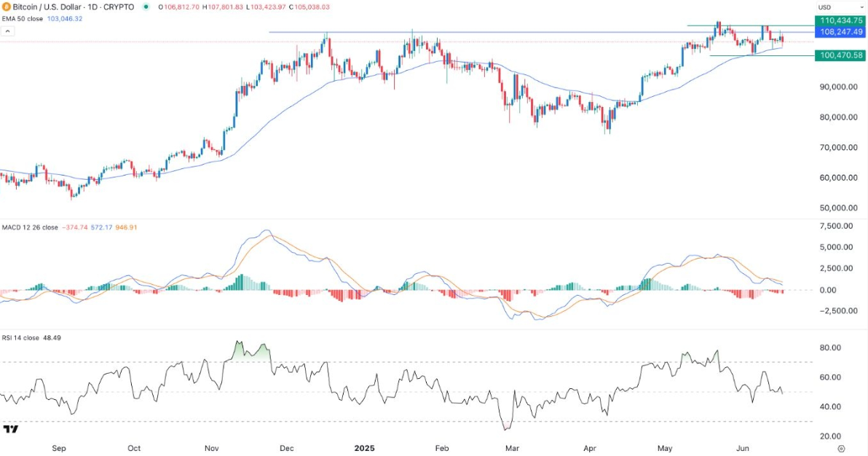Select the EMA 50 close indicator legend

[22, 19]
